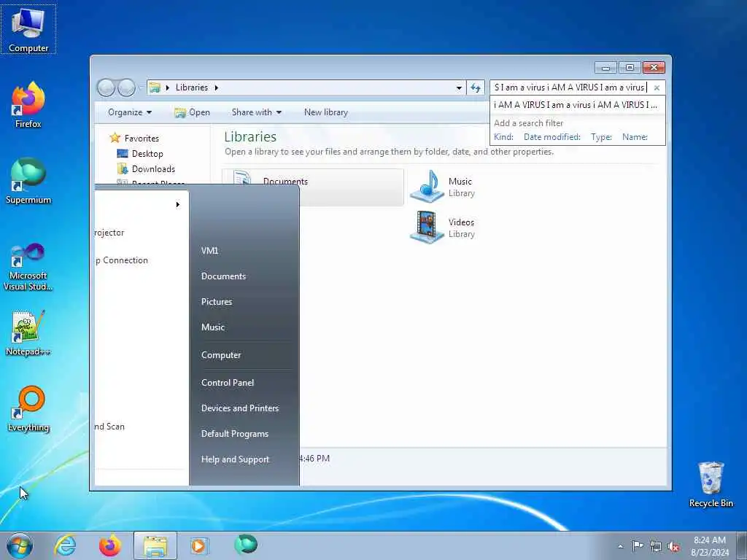
Task: Click the Libraries breadcrumb text
Action: click(192, 87)
